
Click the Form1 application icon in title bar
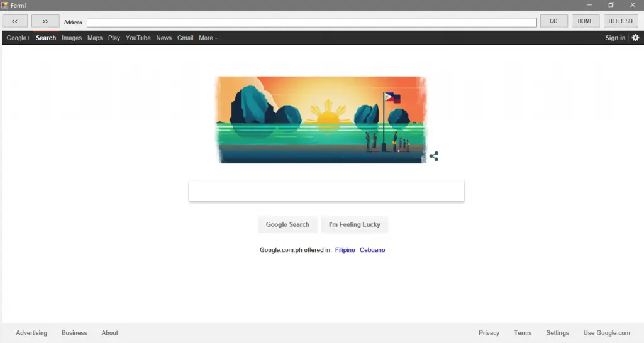pos(4,5)
